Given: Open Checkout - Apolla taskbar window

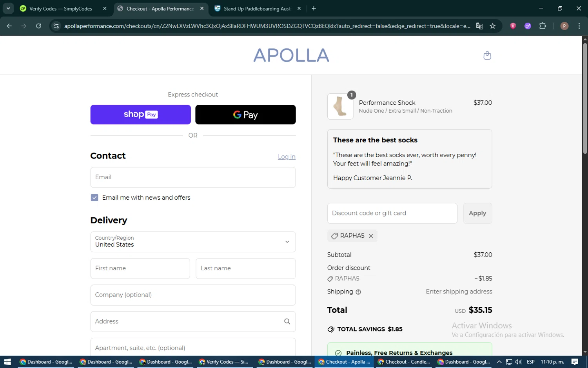Looking at the screenshot, I should 344,362.
